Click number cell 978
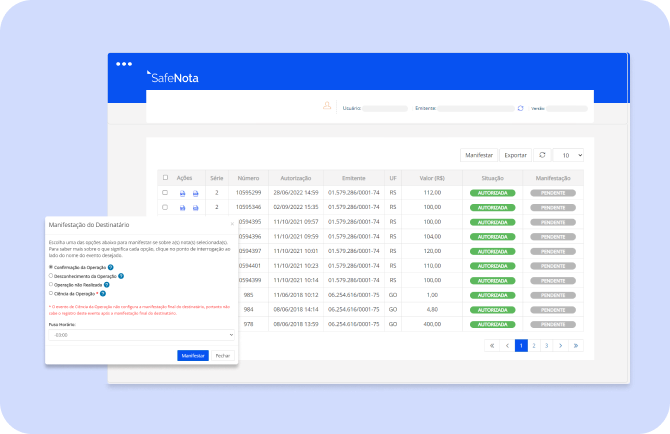 tap(248, 324)
